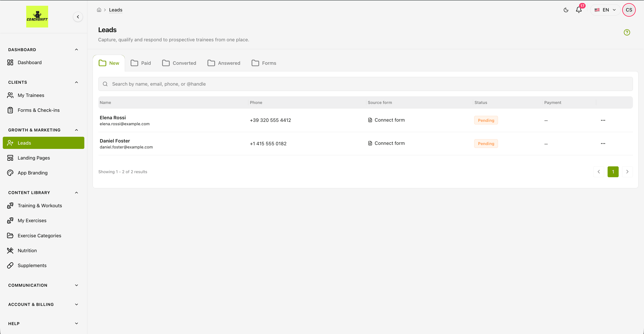Click phone number +1 415 555 0182
This screenshot has height=334, width=644.
tap(268, 144)
